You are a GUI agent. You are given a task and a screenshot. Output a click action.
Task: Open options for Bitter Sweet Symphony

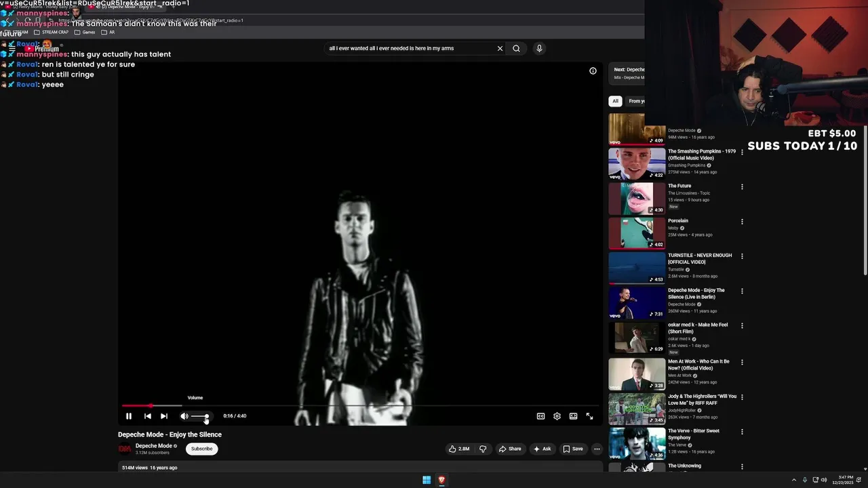[742, 432]
